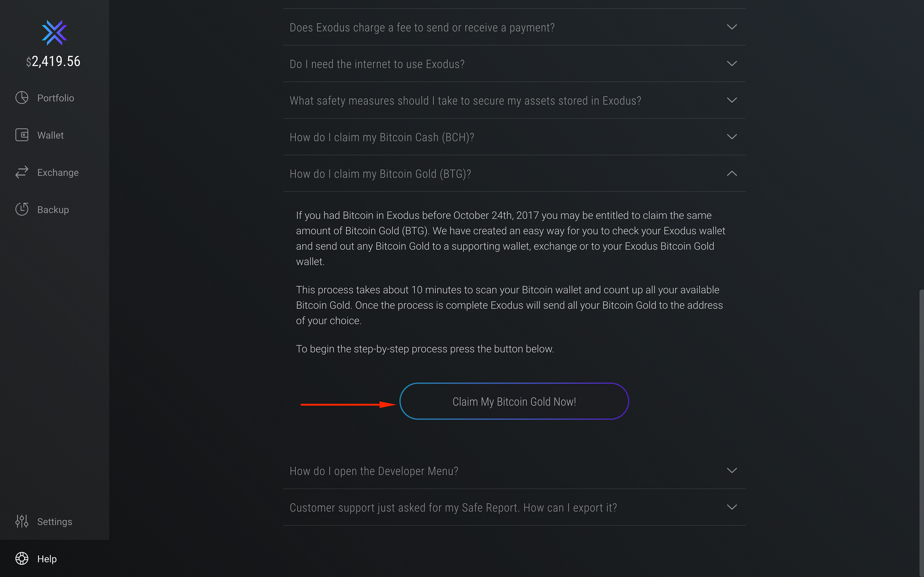
Task: Click Claim My Bitcoin Gold Now! button
Action: [x=514, y=401]
